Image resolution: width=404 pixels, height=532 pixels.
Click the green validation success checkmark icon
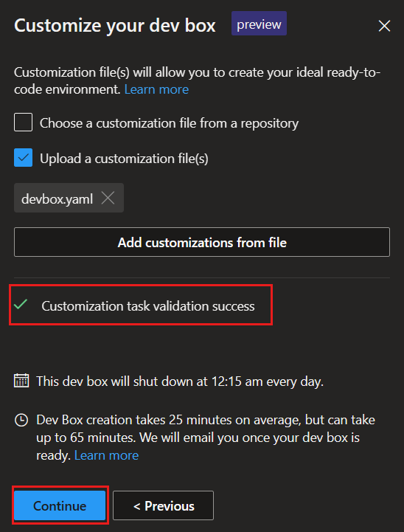coord(21,304)
